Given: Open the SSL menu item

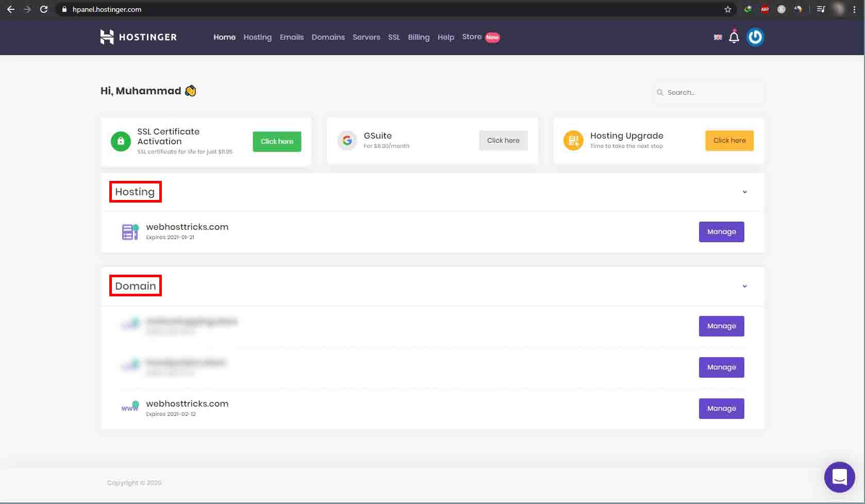Looking at the screenshot, I should click(x=394, y=37).
